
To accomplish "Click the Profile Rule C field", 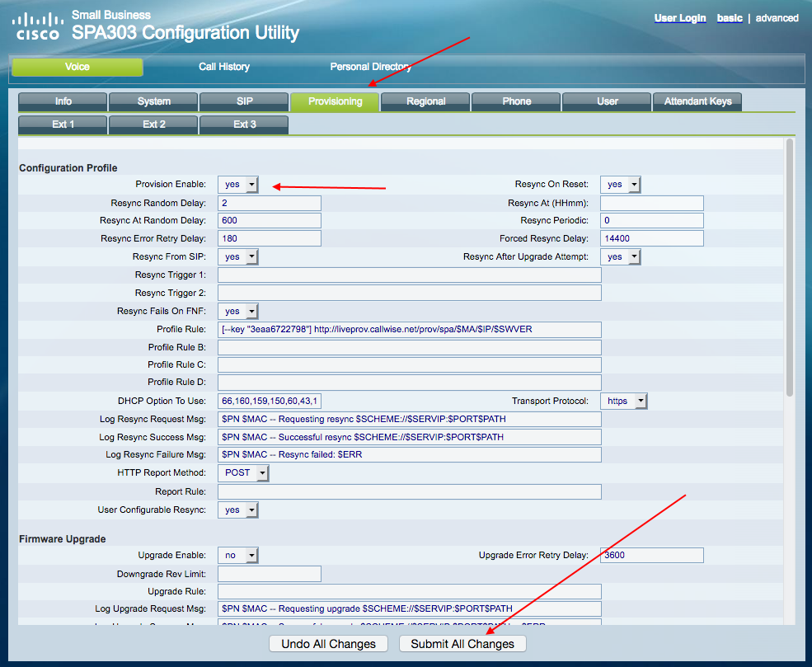I will tap(409, 365).
